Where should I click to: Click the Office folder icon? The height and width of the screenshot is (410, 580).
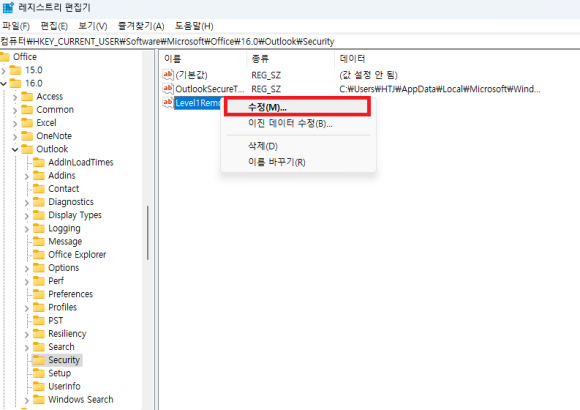click(4, 57)
